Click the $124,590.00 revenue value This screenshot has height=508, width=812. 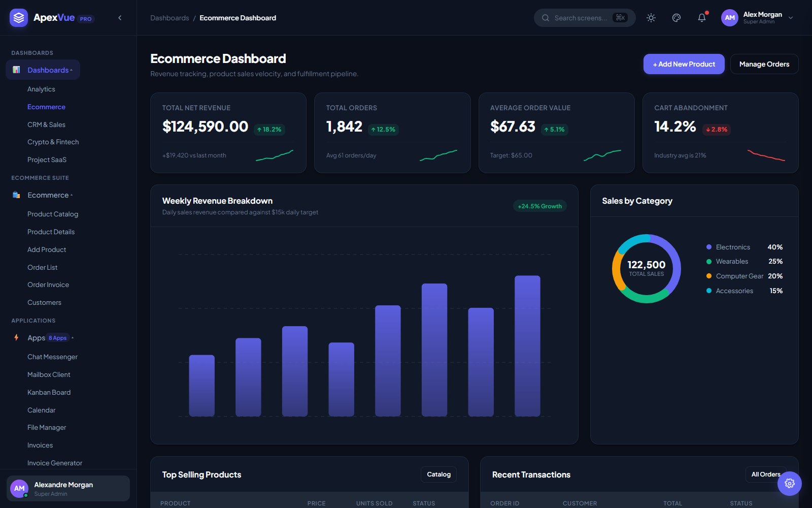205,126
